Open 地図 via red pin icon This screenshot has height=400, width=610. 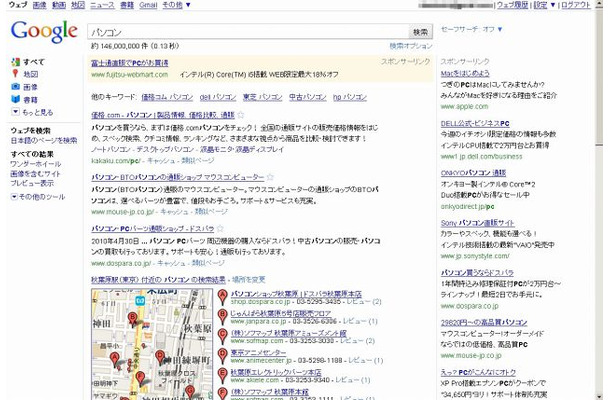(15, 74)
